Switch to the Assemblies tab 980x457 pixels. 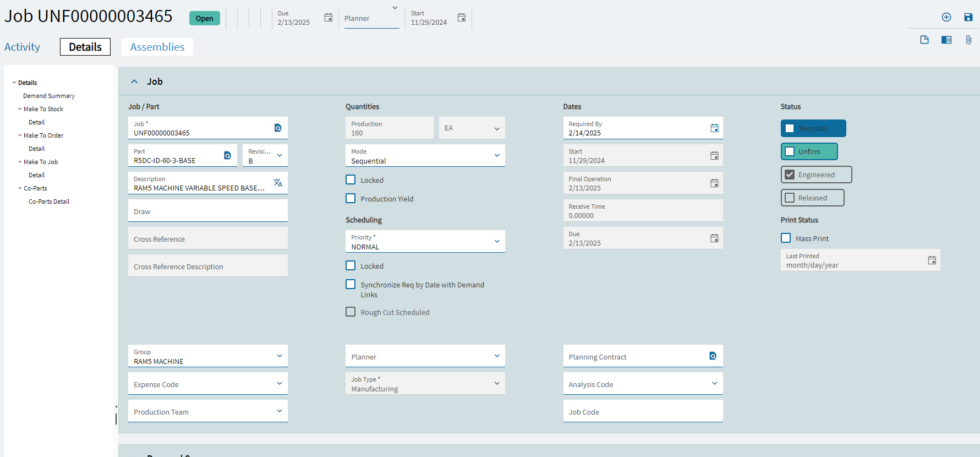(x=157, y=47)
